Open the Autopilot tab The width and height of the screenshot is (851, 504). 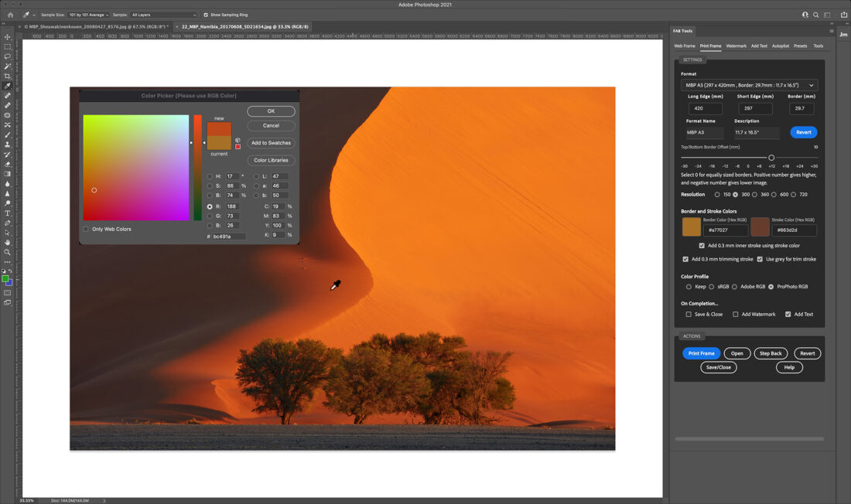[x=781, y=46]
